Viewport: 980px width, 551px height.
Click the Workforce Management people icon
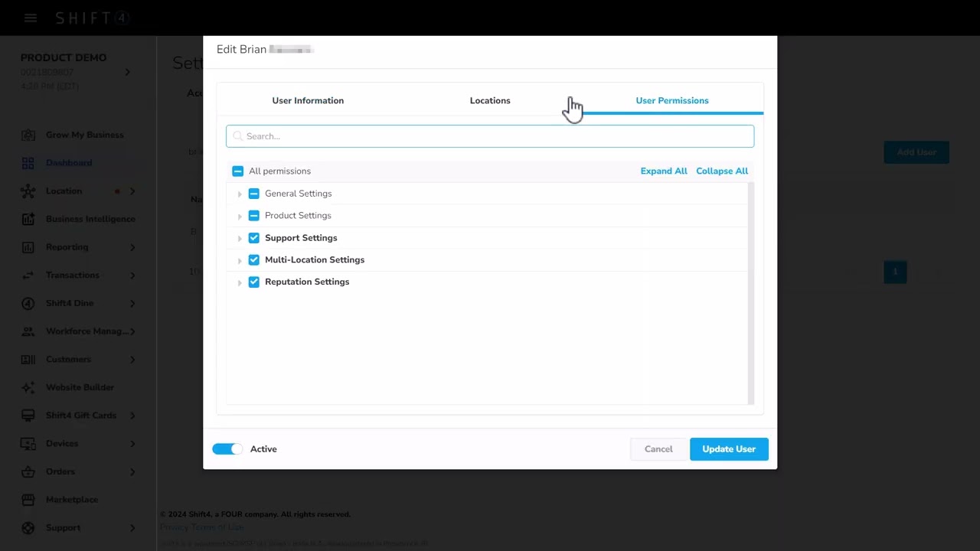coord(28,331)
